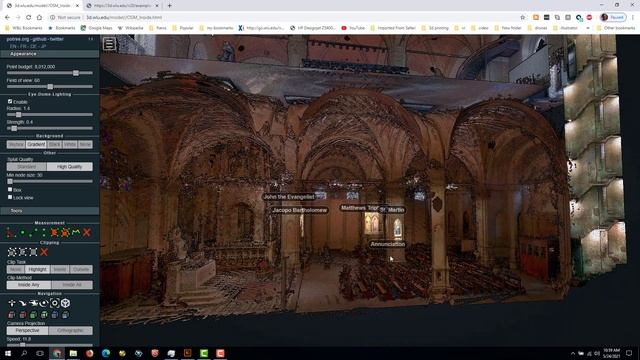Image resolution: width=640 pixels, height=360 pixels.
Task: Select White background option
Action: click(70, 144)
